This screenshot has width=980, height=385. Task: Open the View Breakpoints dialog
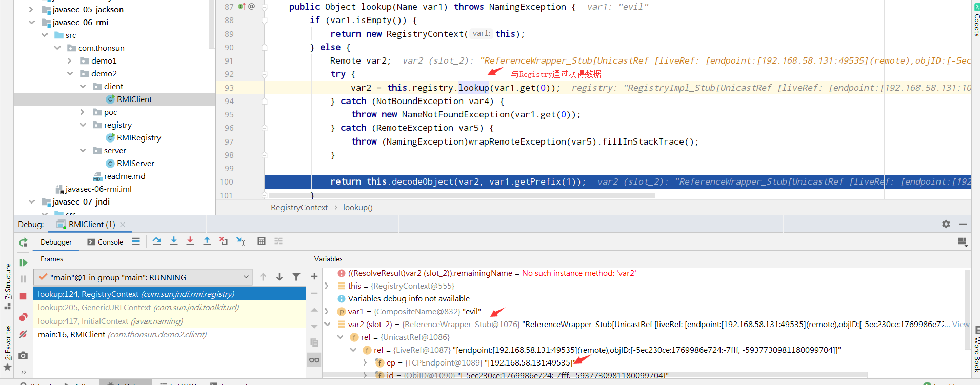23,317
